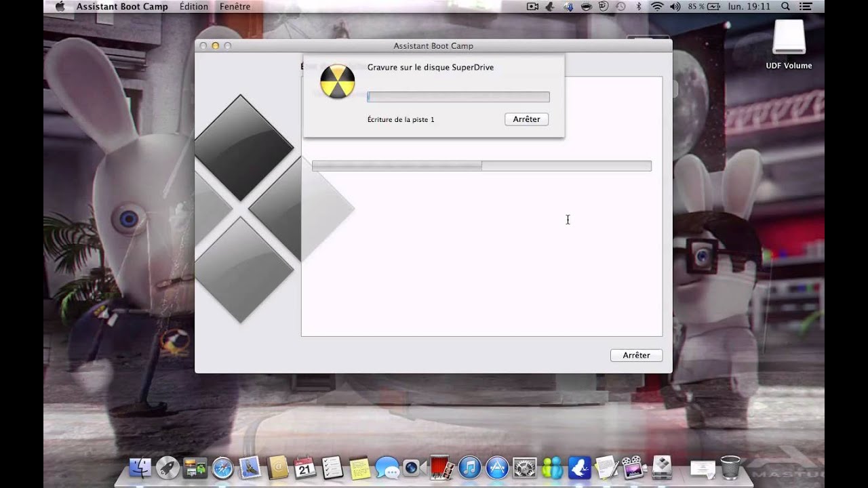
Task: Click the volume speaker icon in menu bar
Action: tap(675, 6)
